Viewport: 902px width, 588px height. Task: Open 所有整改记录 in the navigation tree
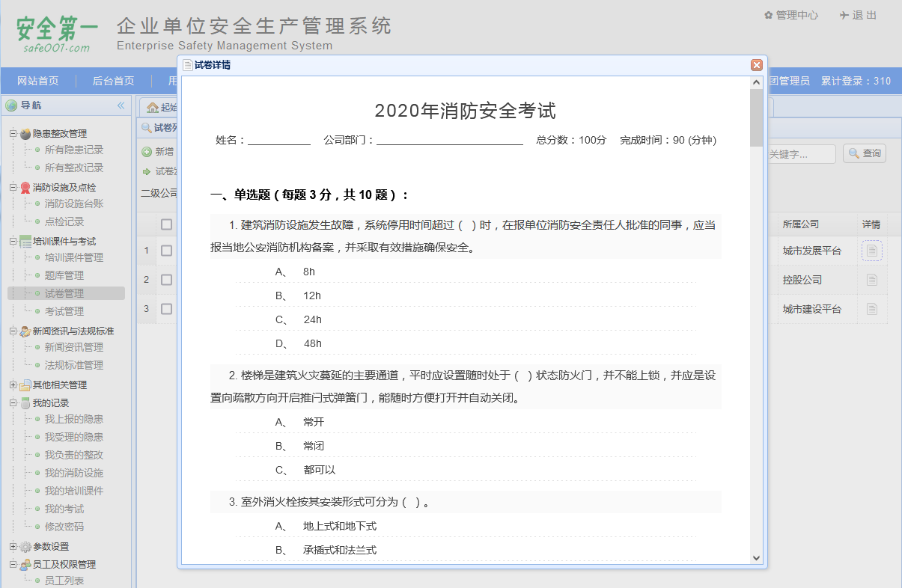[x=74, y=168]
